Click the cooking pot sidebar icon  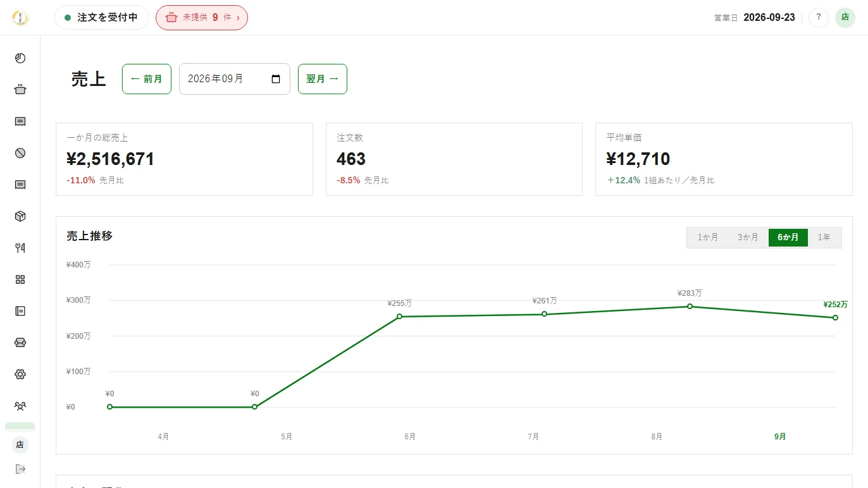click(x=20, y=90)
